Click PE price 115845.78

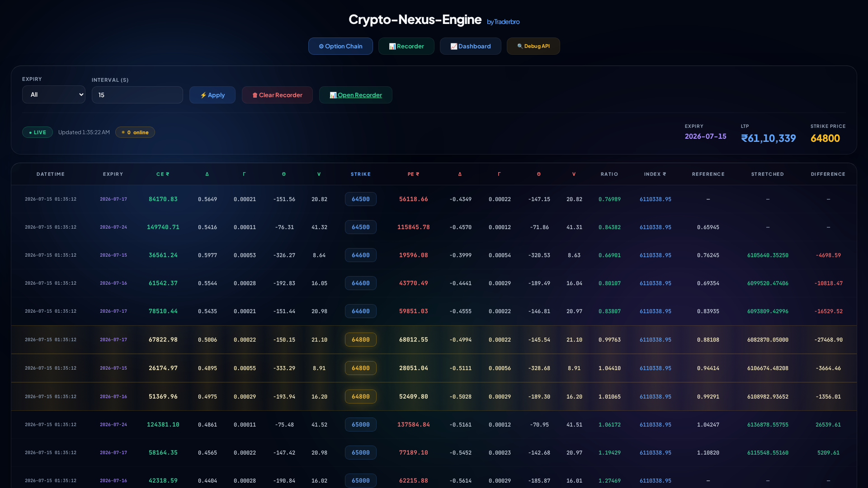[x=414, y=227]
